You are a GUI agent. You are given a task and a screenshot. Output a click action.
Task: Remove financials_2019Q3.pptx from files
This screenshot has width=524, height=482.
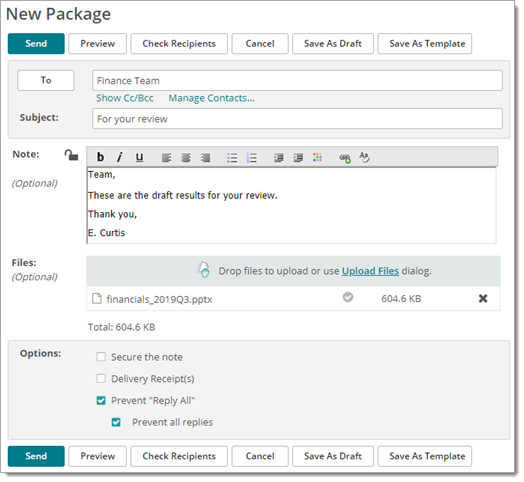[x=483, y=298]
